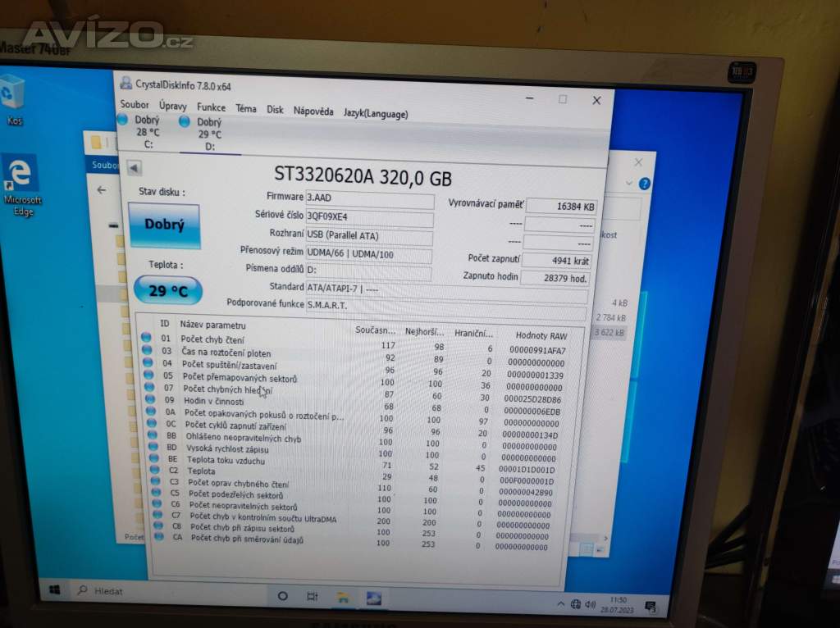Image resolution: width=840 pixels, height=628 pixels.
Task: Click the Přenosový režim field UDMA/66 | UDMA/100
Action: click(x=368, y=255)
